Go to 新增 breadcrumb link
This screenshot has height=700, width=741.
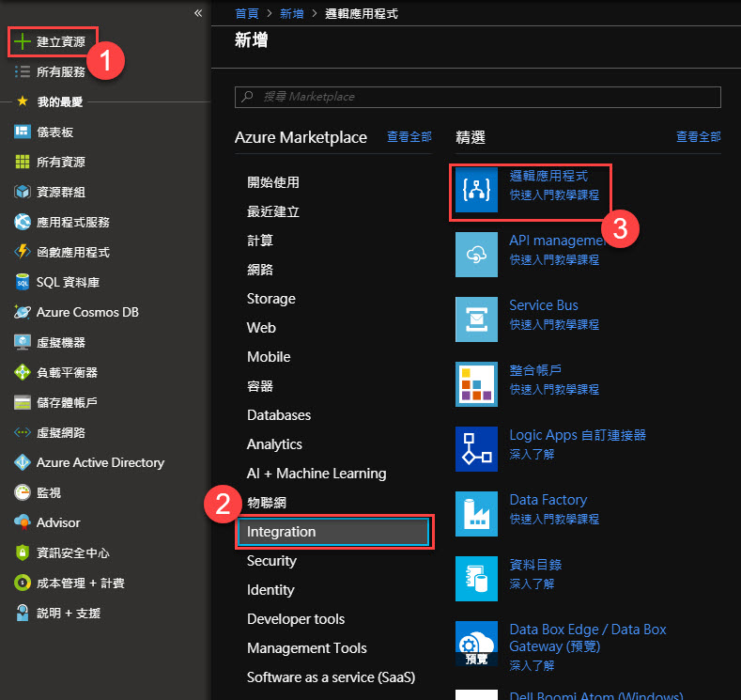pos(291,14)
